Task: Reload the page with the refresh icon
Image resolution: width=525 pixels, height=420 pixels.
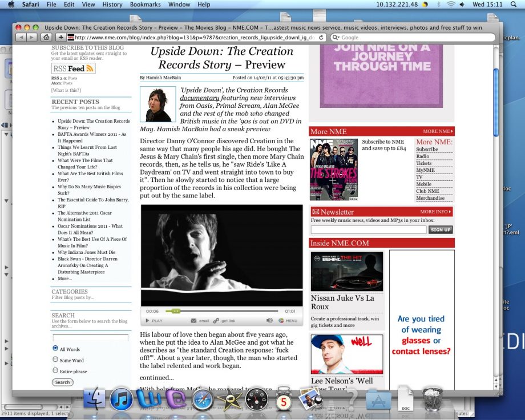Action: point(321,38)
